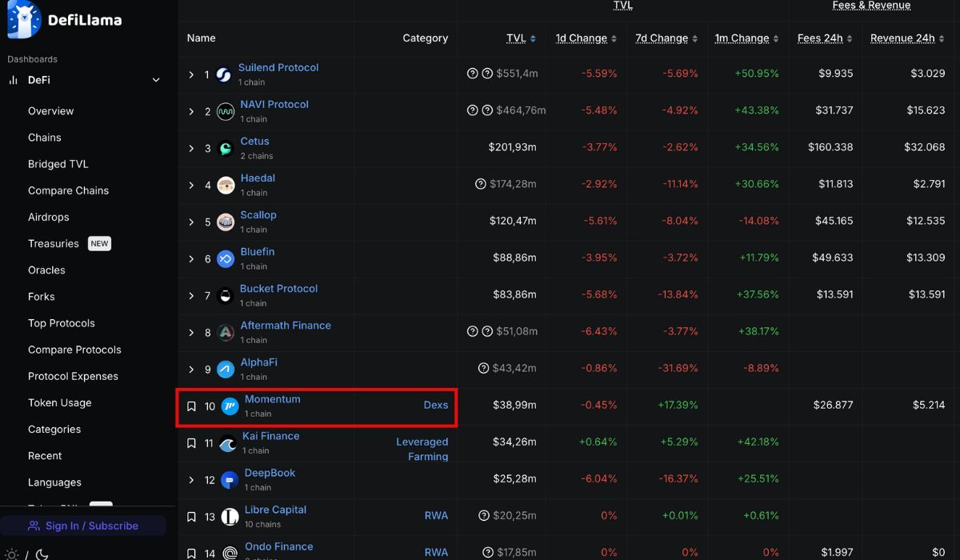The image size is (960, 560).
Task: Click the Haedal logo icon
Action: 226,185
